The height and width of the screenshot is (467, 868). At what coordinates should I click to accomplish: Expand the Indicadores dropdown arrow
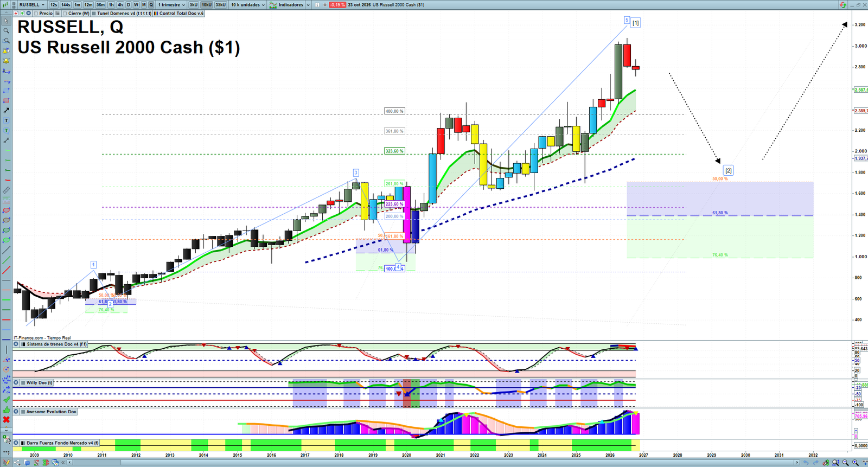tap(308, 4)
